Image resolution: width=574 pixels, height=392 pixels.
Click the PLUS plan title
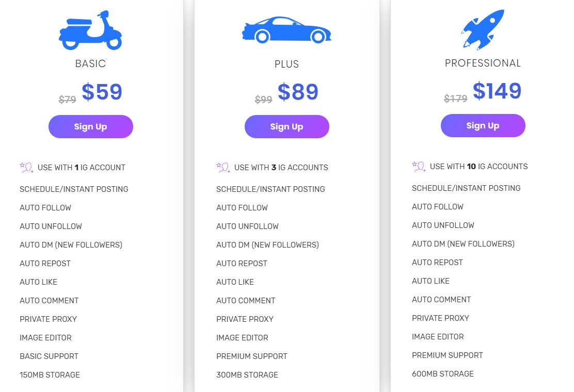(x=286, y=64)
